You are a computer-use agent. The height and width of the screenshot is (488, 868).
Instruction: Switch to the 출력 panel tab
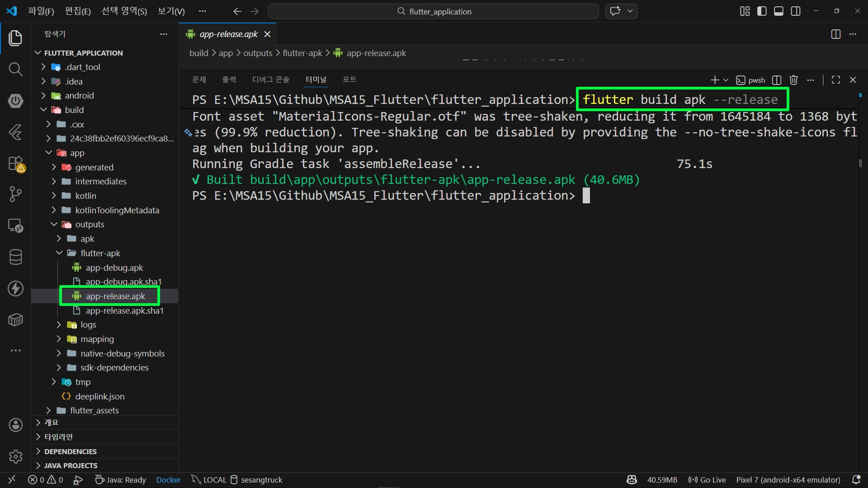[229, 80]
